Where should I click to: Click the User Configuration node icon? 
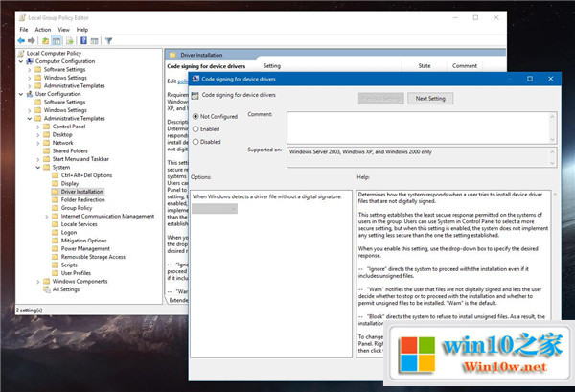(30, 94)
